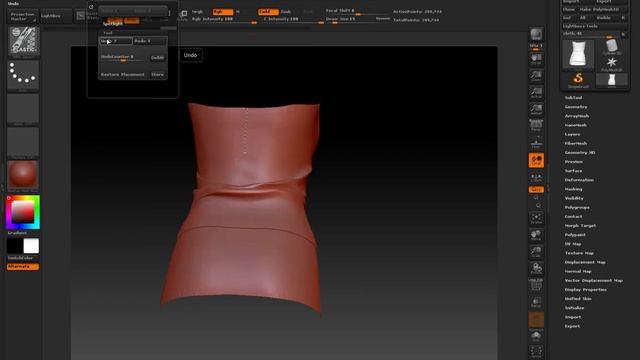640x360 pixels.
Task: Expand the Geometry section
Action: (576, 107)
